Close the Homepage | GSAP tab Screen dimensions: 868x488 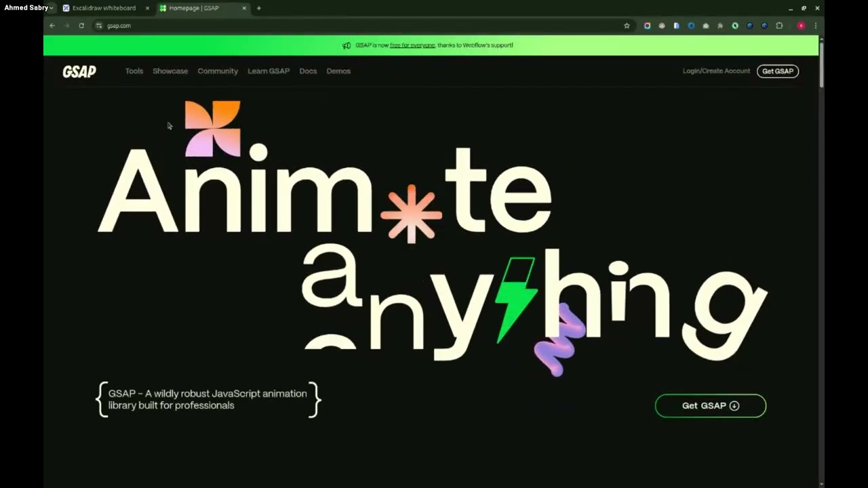(x=244, y=8)
